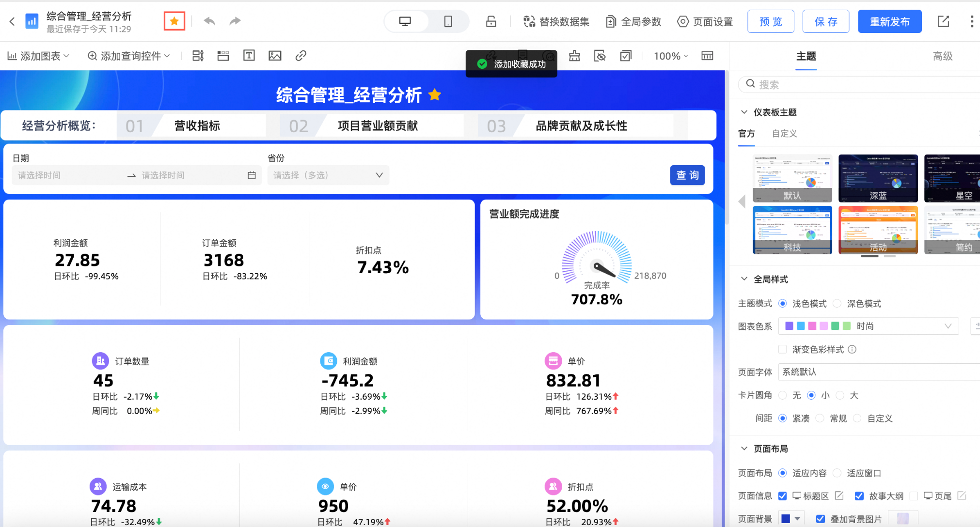980x527 pixels.
Task: Choose the 科技 theme thumbnail
Action: pyautogui.click(x=792, y=230)
